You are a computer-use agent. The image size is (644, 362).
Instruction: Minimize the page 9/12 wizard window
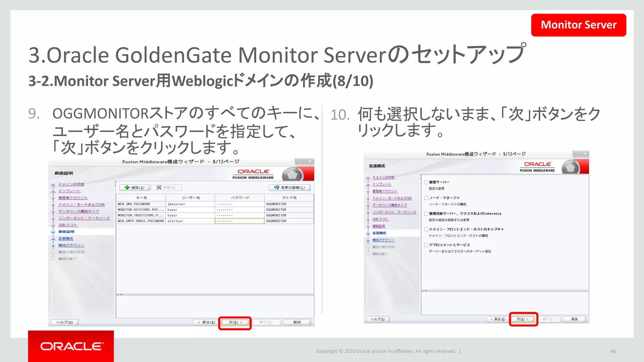coord(577,154)
